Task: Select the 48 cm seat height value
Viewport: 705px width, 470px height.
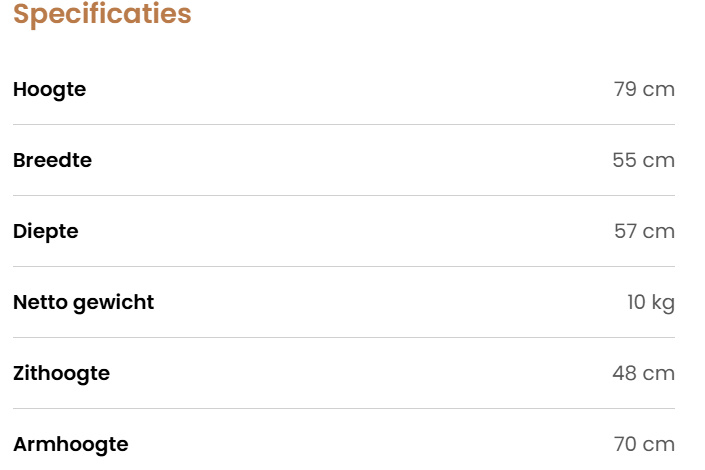Action: pyautogui.click(x=643, y=373)
